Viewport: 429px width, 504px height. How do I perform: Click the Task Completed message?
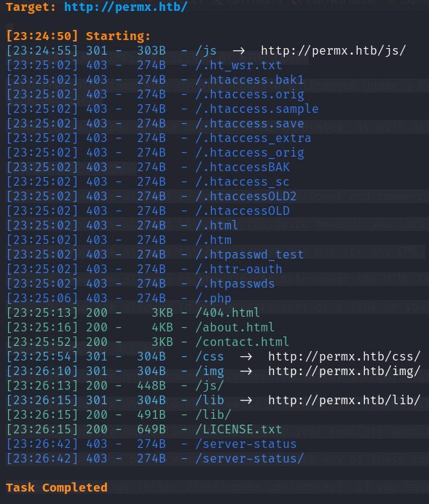coord(57,488)
